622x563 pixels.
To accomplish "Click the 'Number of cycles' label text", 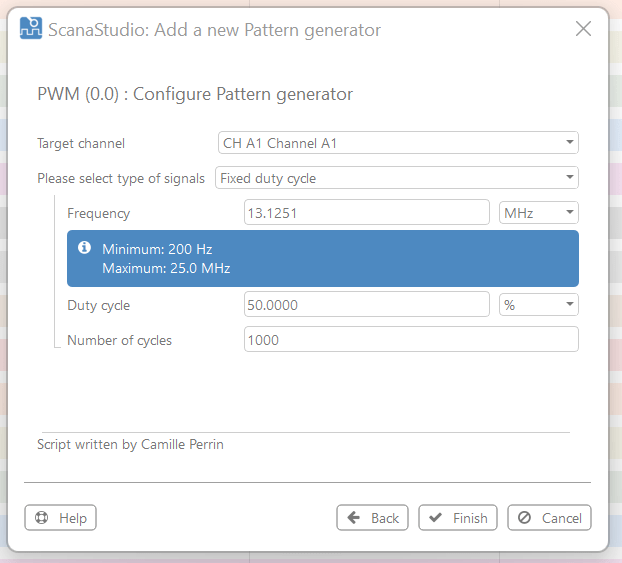I will point(119,340).
